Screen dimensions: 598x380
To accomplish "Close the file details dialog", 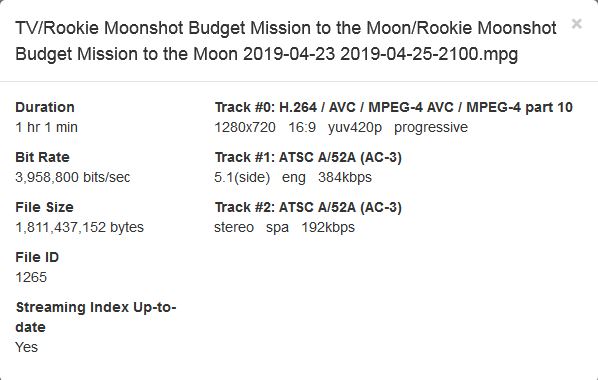I will pos(576,24).
